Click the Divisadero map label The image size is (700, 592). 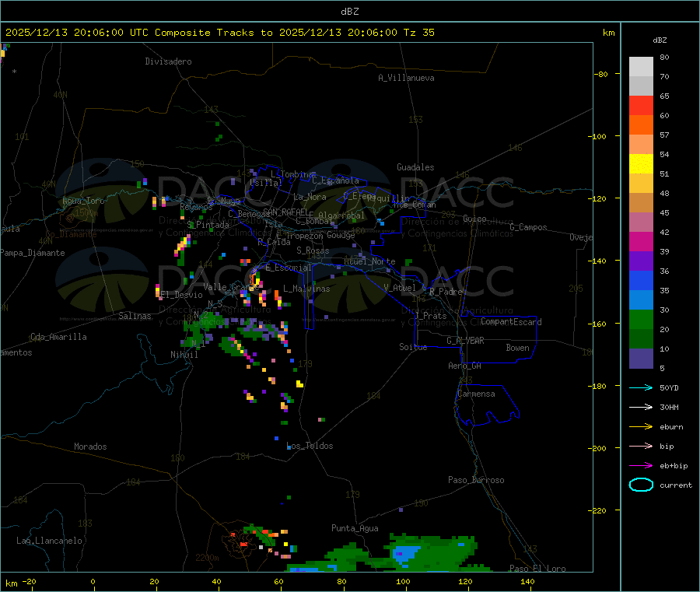(x=168, y=61)
